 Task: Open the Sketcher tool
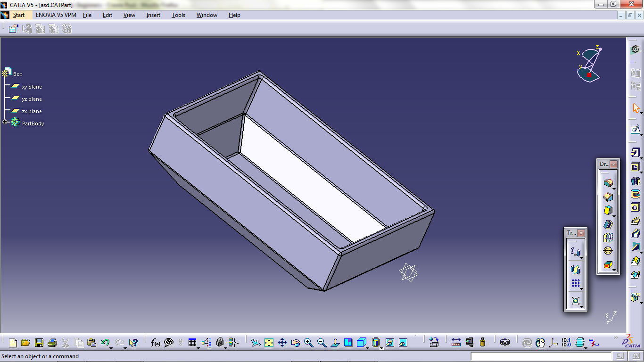pyautogui.click(x=636, y=129)
